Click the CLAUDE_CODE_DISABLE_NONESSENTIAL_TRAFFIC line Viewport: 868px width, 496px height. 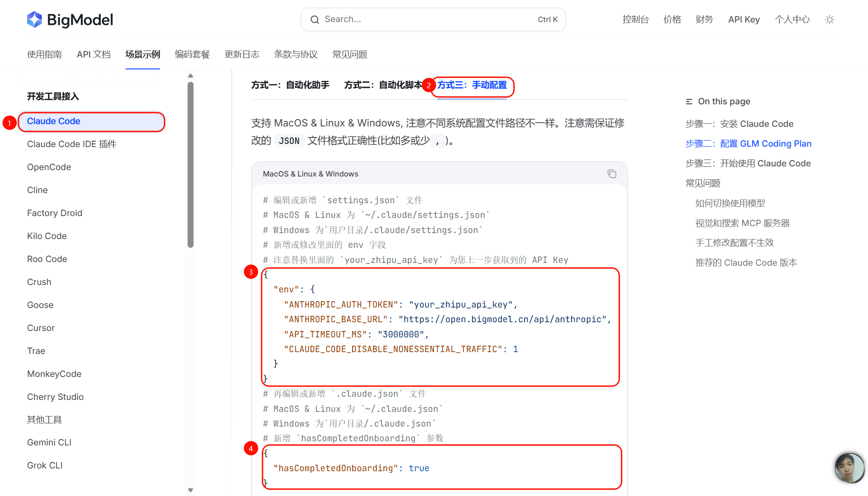click(x=401, y=349)
